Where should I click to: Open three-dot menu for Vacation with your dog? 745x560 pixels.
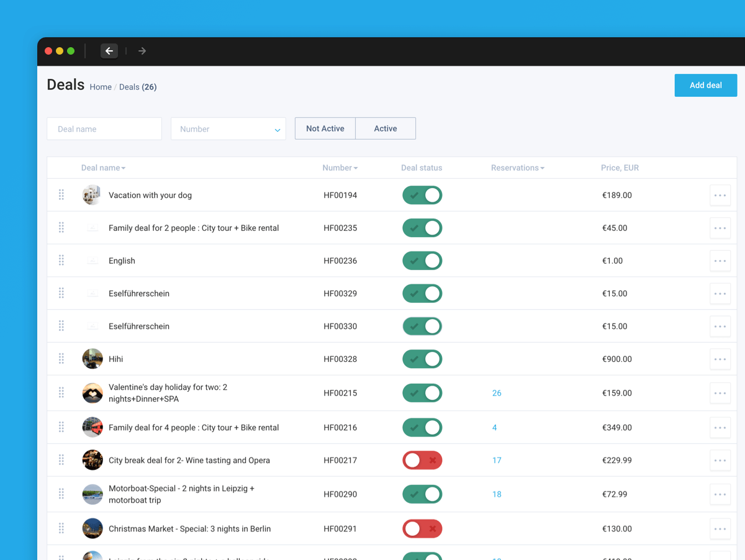(x=720, y=195)
